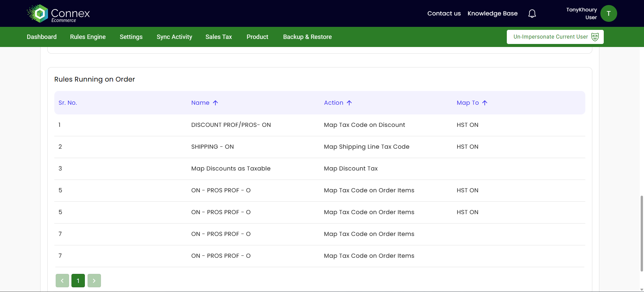Screen dimensions: 644x292
Task: Open the Settings menu item
Action: (131, 37)
